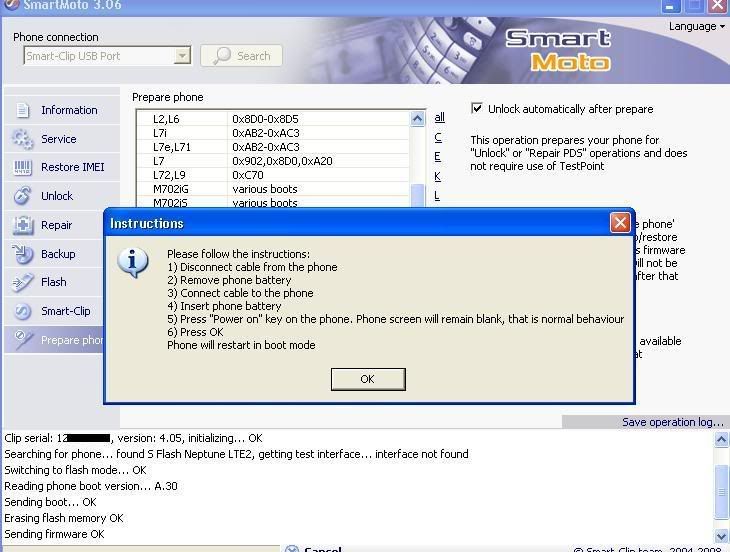This screenshot has width=730, height=552.
Task: Open the Smart-Clip section
Action: tap(54, 311)
